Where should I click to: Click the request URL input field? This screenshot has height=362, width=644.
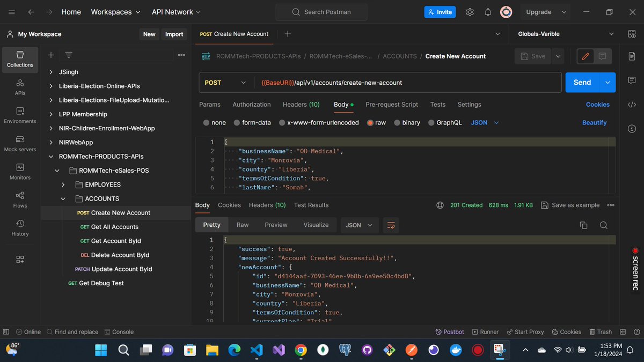coord(408,83)
